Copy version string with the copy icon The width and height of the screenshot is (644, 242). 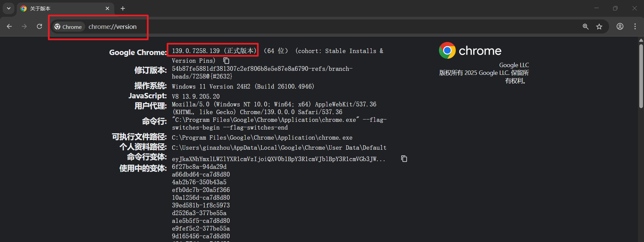tap(227, 61)
